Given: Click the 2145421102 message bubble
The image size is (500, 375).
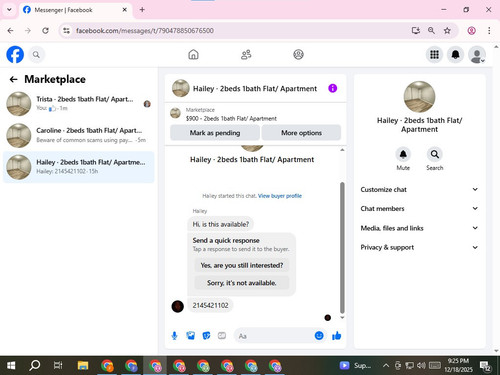Looking at the screenshot, I should pos(210,305).
